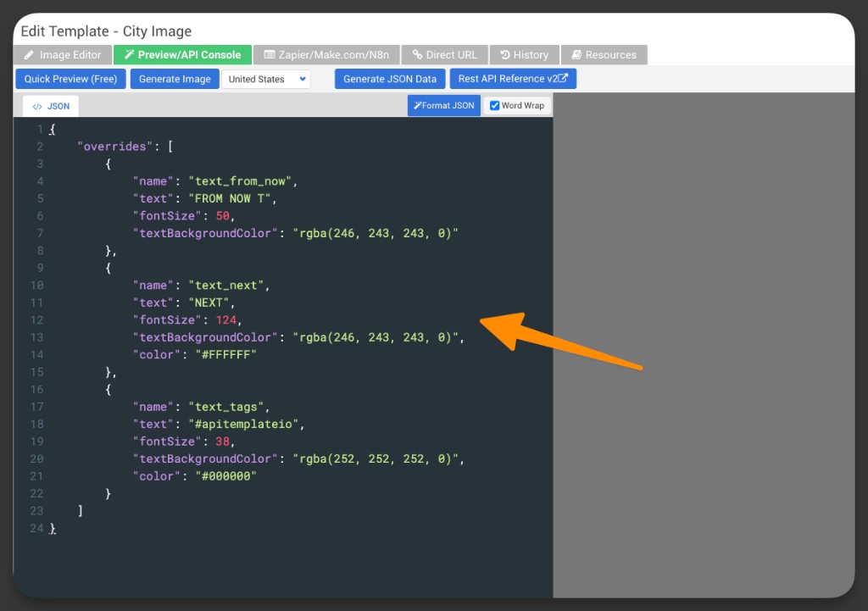868x611 pixels.
Task: Click the keyboard icon on Zapier/Make.com/N8n tab
Action: (x=271, y=54)
